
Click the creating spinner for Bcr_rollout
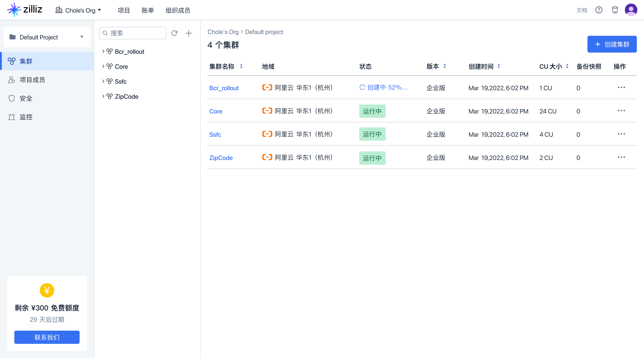[x=362, y=87]
